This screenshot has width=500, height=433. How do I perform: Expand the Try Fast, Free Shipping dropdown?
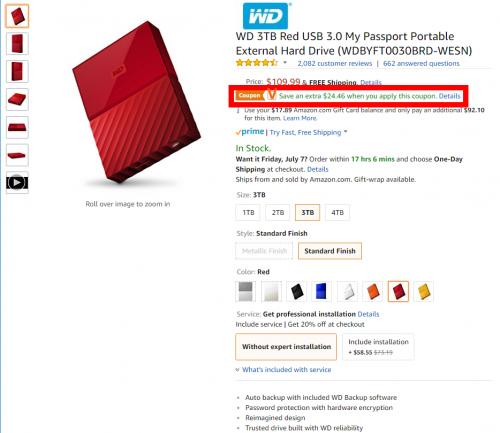[346, 132]
